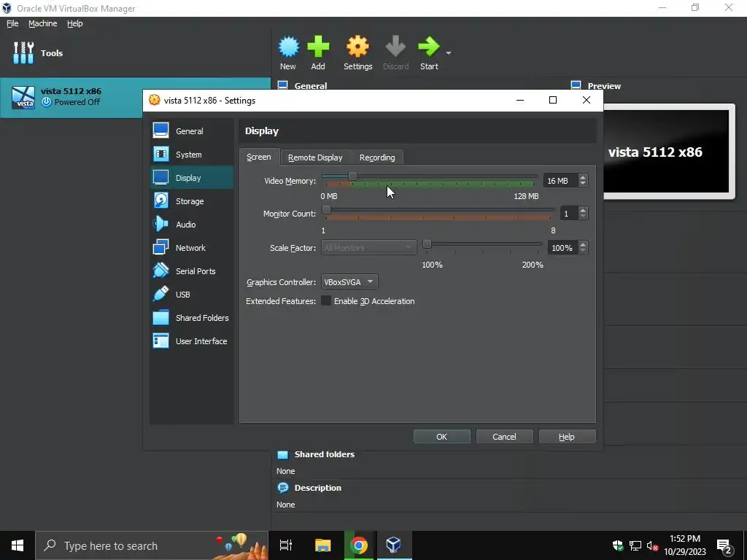
Task: Click the muted volume tray icon
Action: point(653,545)
